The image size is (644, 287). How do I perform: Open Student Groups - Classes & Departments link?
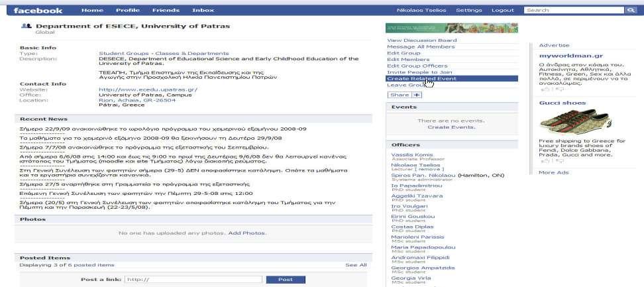pos(164,54)
